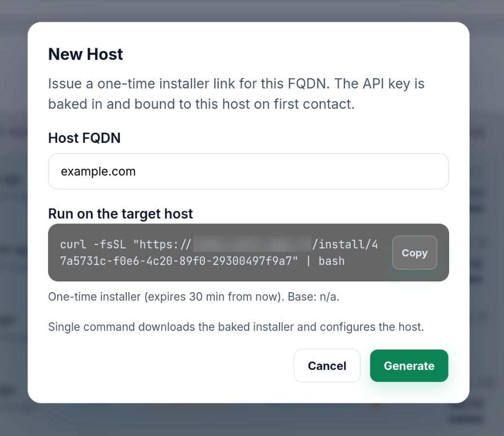Click the New Host dialog title
Image resolution: width=504 pixels, height=436 pixels.
pos(85,54)
